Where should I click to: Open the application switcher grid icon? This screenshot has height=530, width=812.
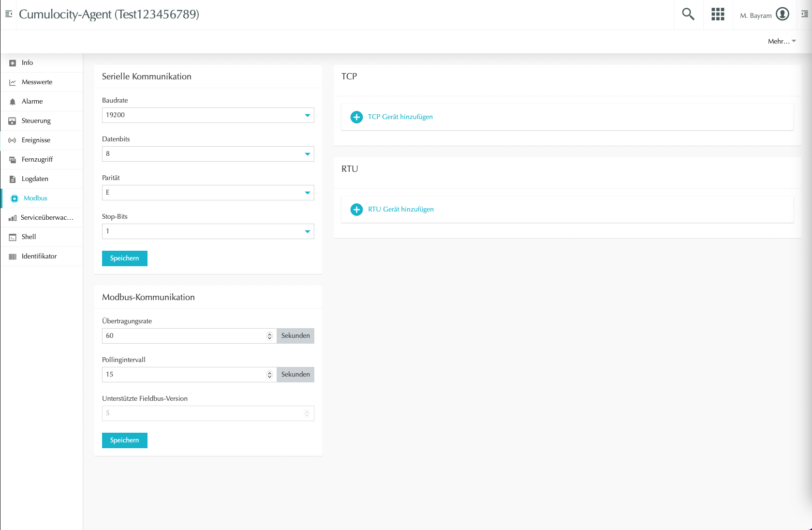[718, 14]
